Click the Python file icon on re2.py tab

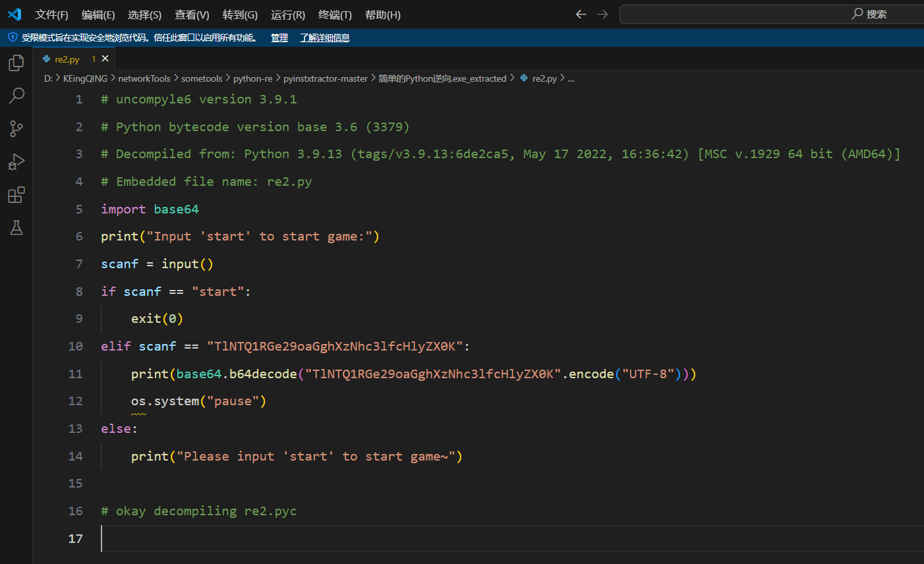pyautogui.click(x=46, y=59)
